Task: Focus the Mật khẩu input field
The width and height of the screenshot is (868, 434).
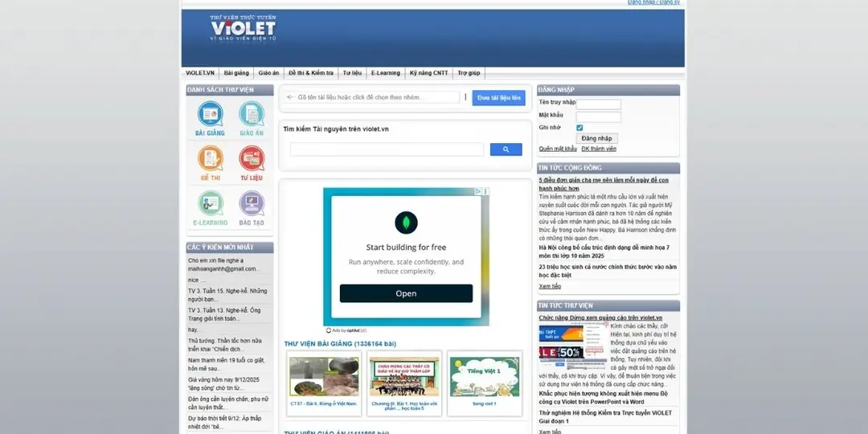Action: point(599,117)
